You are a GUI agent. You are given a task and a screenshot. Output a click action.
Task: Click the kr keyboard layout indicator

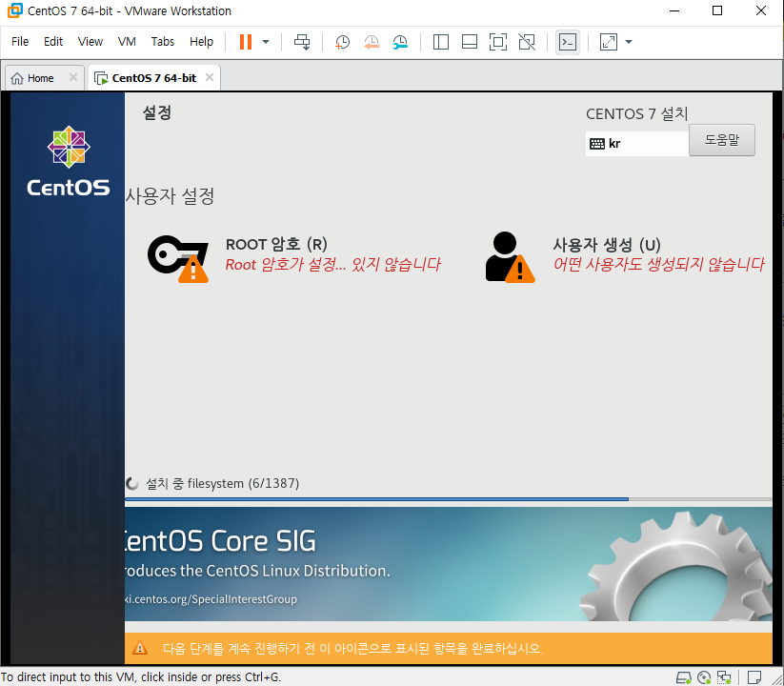click(x=637, y=144)
